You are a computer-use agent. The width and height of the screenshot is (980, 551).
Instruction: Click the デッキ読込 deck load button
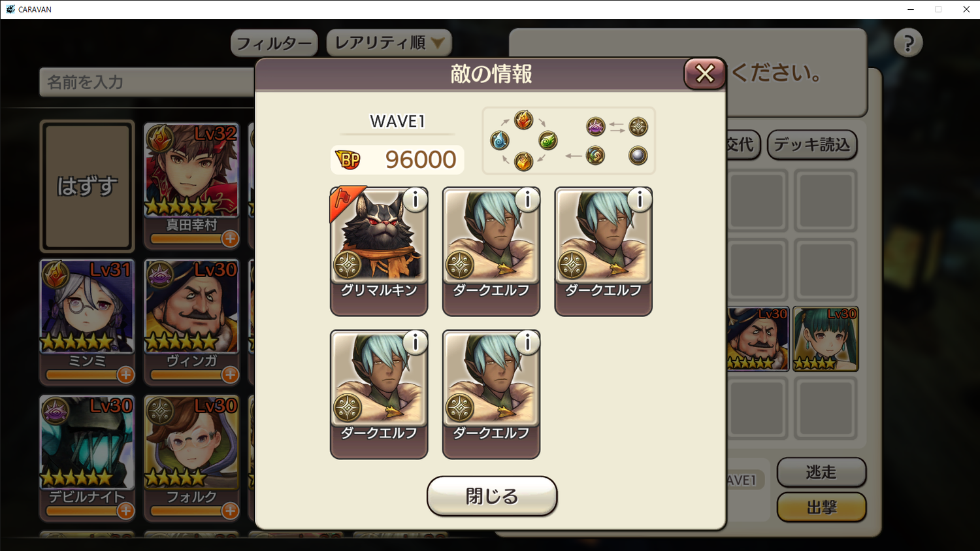[x=812, y=144]
